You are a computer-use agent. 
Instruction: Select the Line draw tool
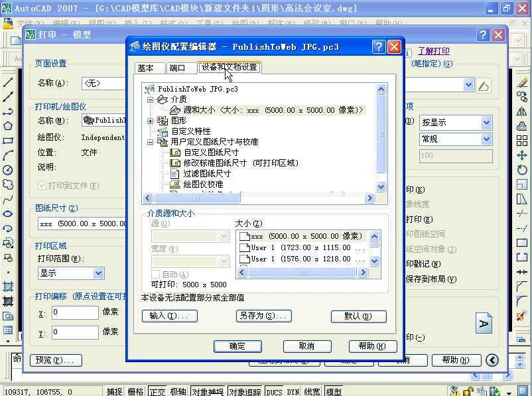pos(8,82)
